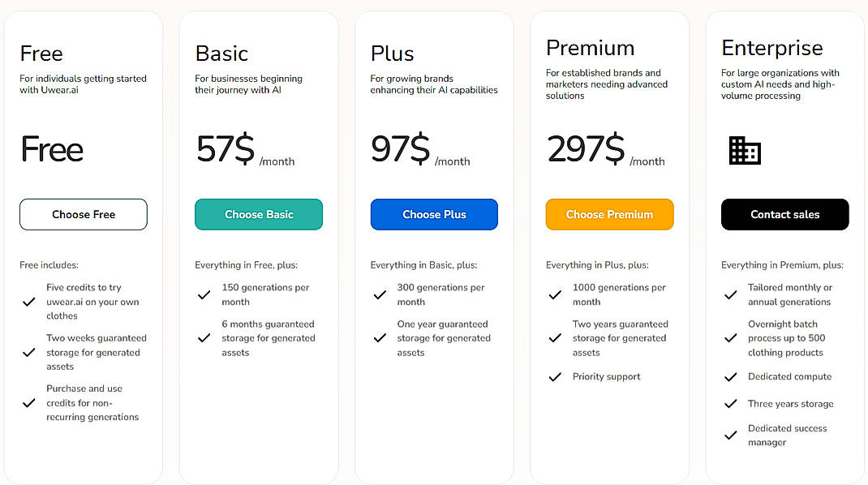
Task: Click the building icon on the Enterprise card
Action: tap(746, 150)
